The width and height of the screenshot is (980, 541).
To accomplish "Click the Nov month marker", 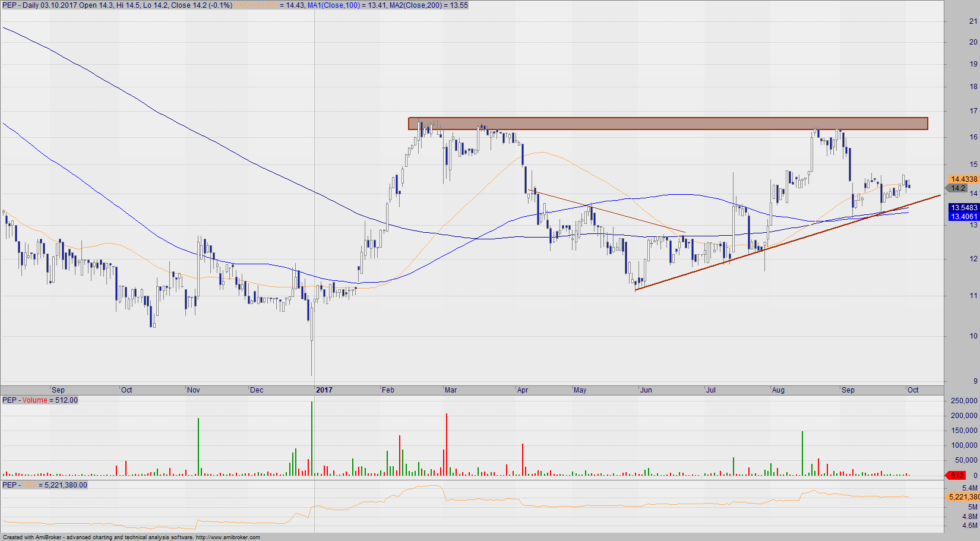I will coord(194,390).
